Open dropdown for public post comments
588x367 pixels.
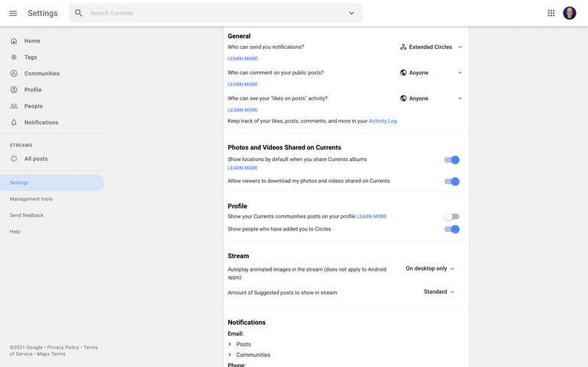tap(431, 72)
